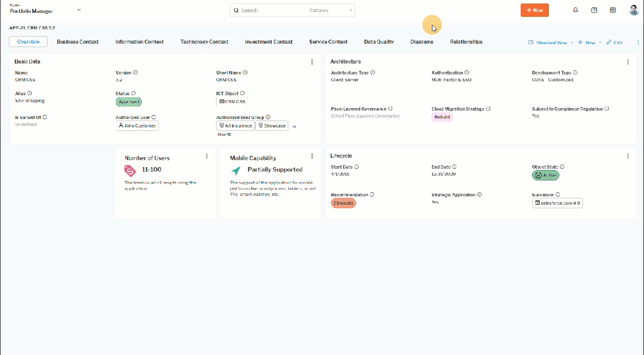Click Show All under Authorized User Group
Image resolution: width=644 pixels, height=355 pixels.
[x=224, y=134]
